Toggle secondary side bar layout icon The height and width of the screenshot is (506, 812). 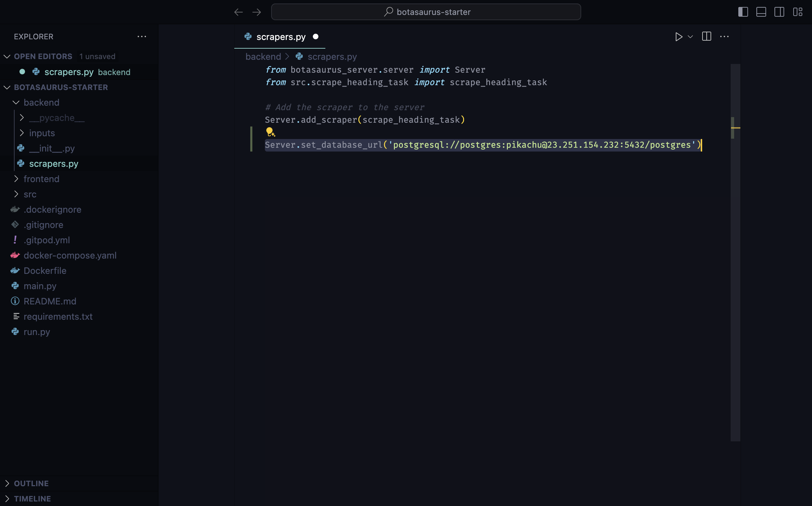point(779,12)
